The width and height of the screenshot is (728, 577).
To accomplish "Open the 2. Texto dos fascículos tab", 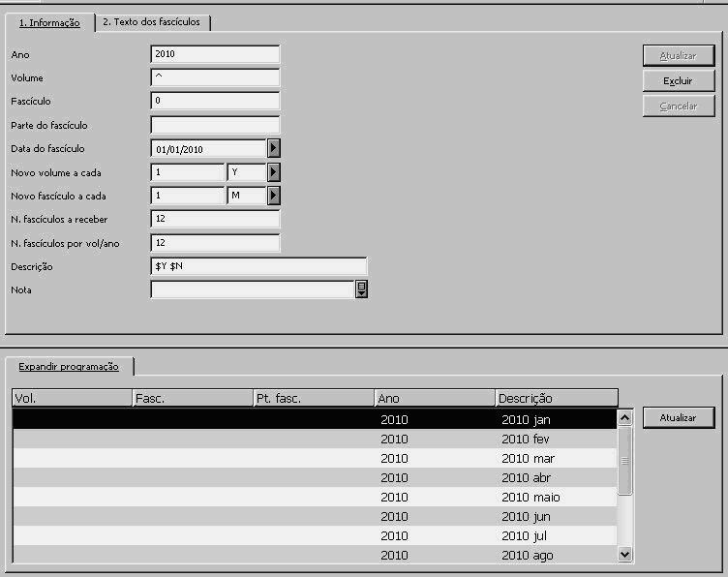I will [x=151, y=22].
